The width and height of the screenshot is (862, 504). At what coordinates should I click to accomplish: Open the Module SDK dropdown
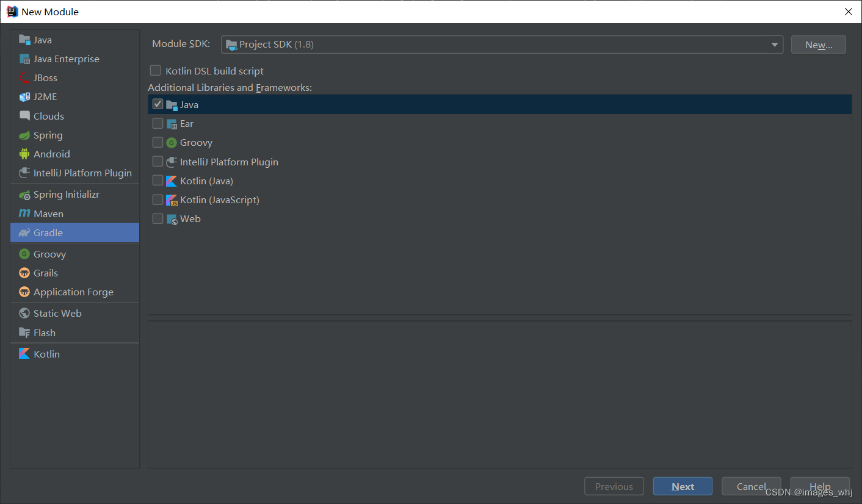pyautogui.click(x=502, y=45)
